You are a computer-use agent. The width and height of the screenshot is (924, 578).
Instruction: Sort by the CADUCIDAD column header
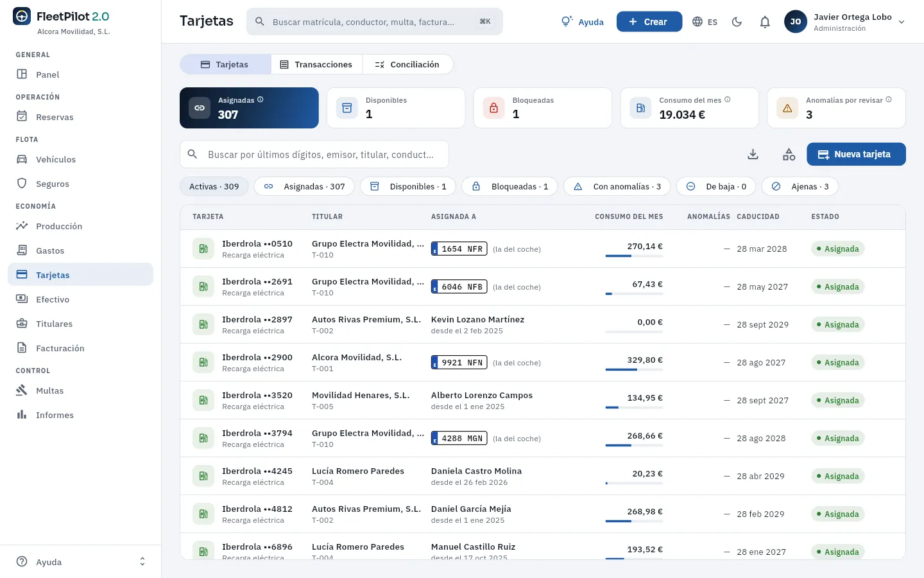tap(758, 216)
